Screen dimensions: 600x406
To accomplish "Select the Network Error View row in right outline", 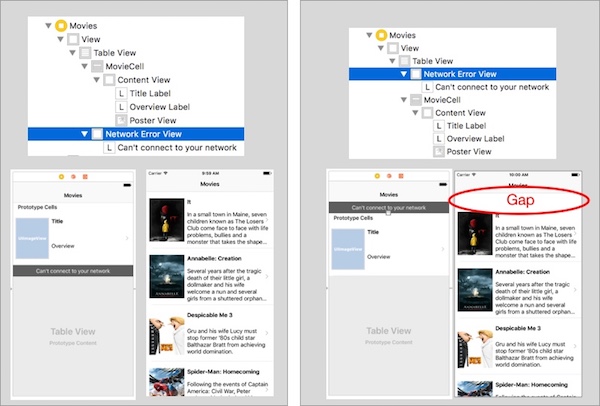I will pyautogui.click(x=452, y=74).
